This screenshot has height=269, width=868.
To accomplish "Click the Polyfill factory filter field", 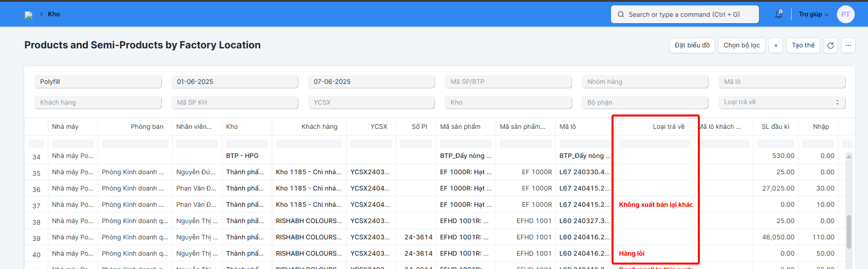I will point(98,82).
